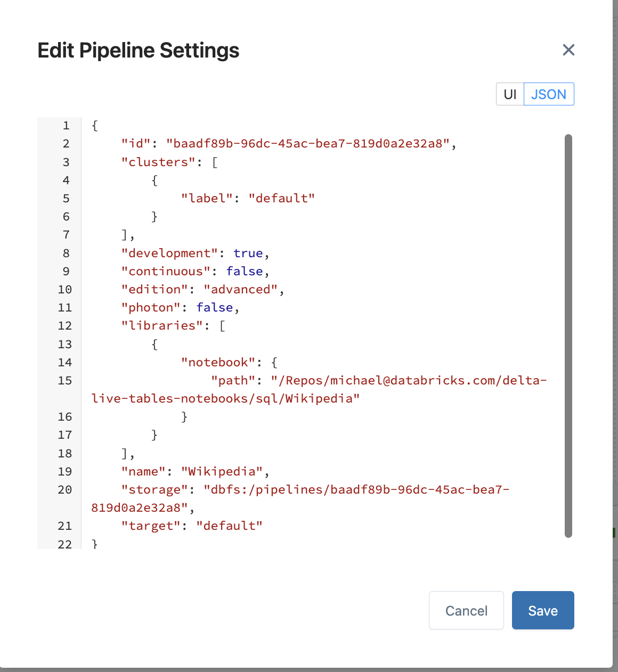Click the true value of development

click(x=248, y=253)
